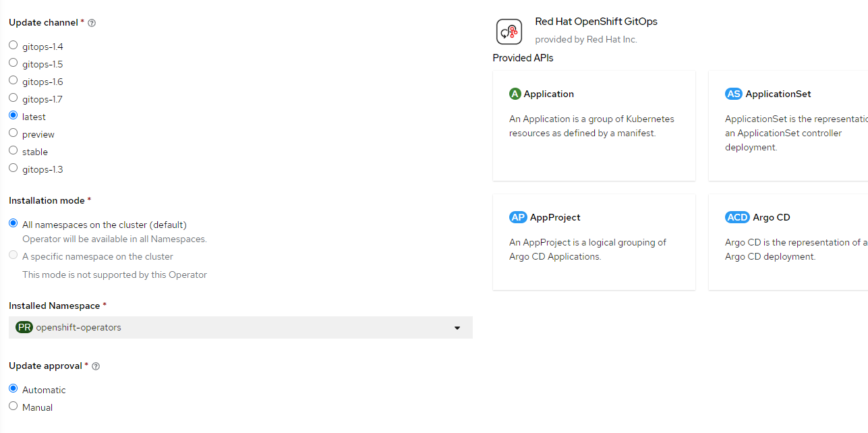Click the ACD Argo CD badge
This screenshot has height=433, width=868.
[x=737, y=217]
